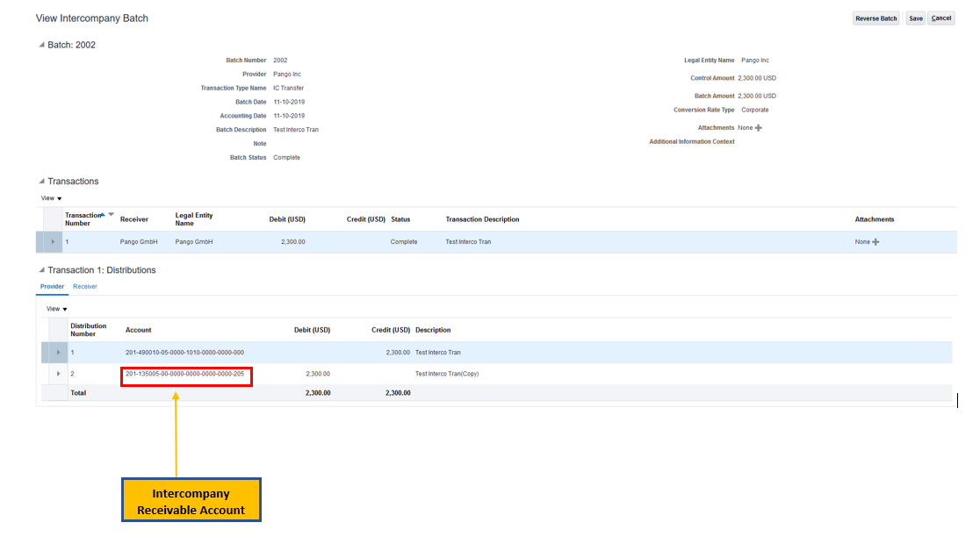The height and width of the screenshot is (544, 980).
Task: Click plus icon in transaction row Attachments
Action: pos(876,242)
